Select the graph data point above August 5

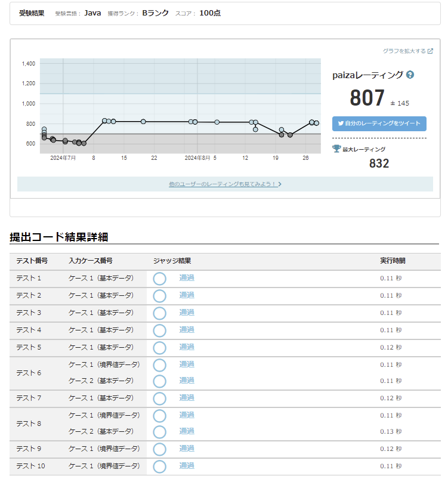(x=217, y=122)
